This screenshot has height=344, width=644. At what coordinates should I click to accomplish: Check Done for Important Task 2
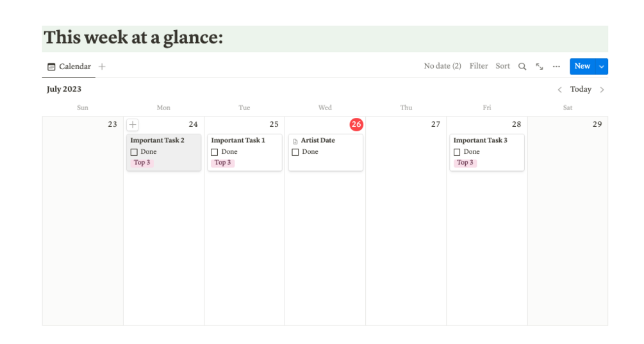coord(134,152)
